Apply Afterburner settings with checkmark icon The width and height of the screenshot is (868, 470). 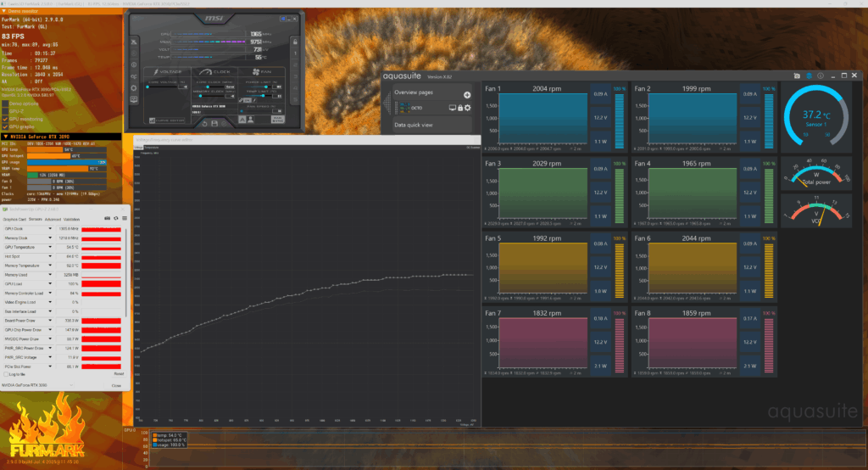point(224,124)
